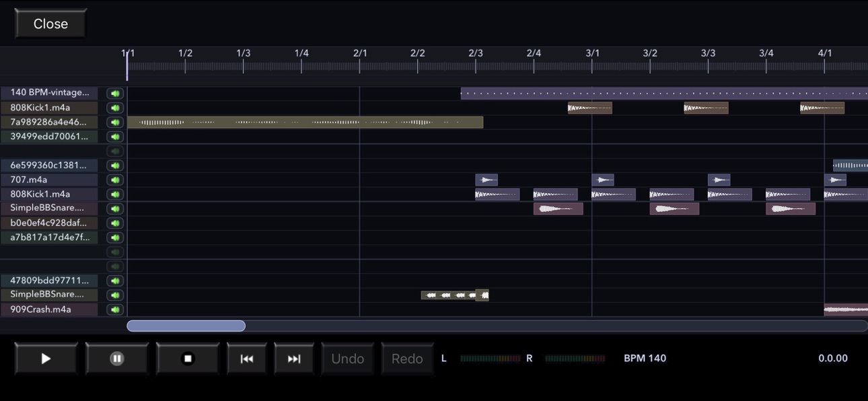Click the 4/1 bar marker on the ruler

(x=825, y=53)
